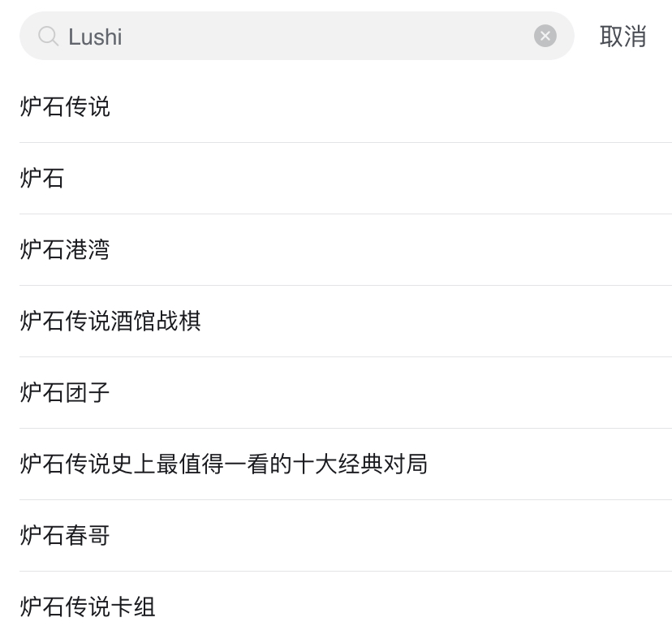The width and height of the screenshot is (672, 639).
Task: Dismiss search via 取消 at top right
Action: [x=622, y=37]
